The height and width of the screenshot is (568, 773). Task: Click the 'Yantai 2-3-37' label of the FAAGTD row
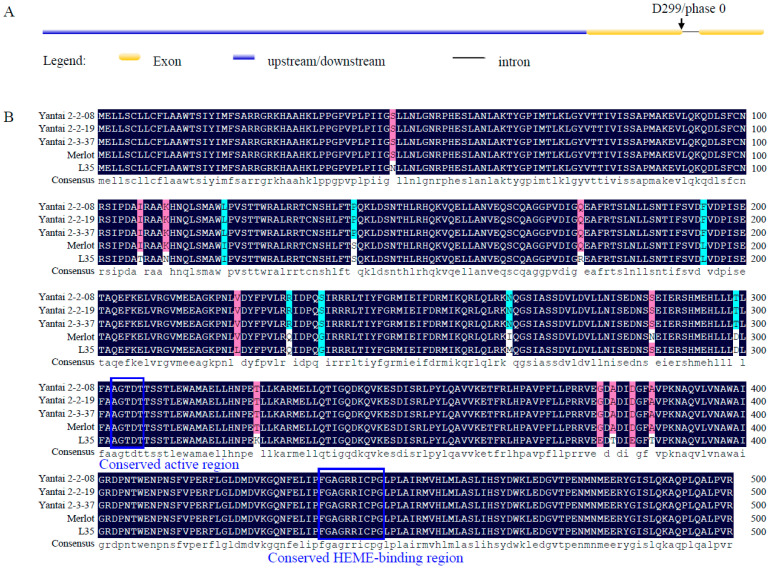[x=66, y=414]
